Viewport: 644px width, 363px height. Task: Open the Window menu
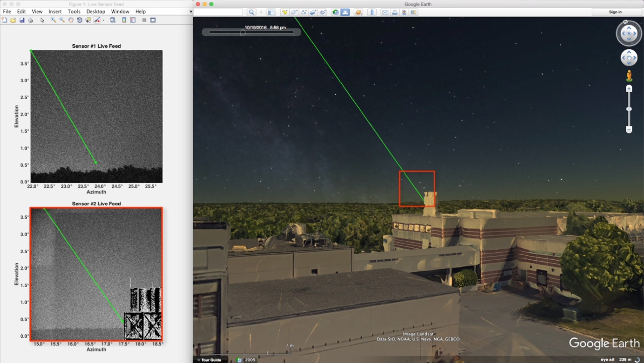[120, 11]
